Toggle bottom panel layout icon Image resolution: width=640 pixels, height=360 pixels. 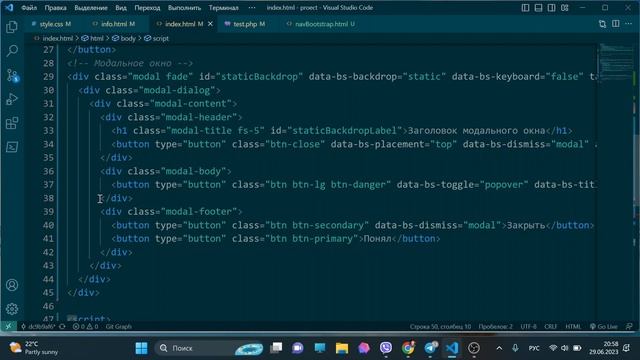point(538,8)
